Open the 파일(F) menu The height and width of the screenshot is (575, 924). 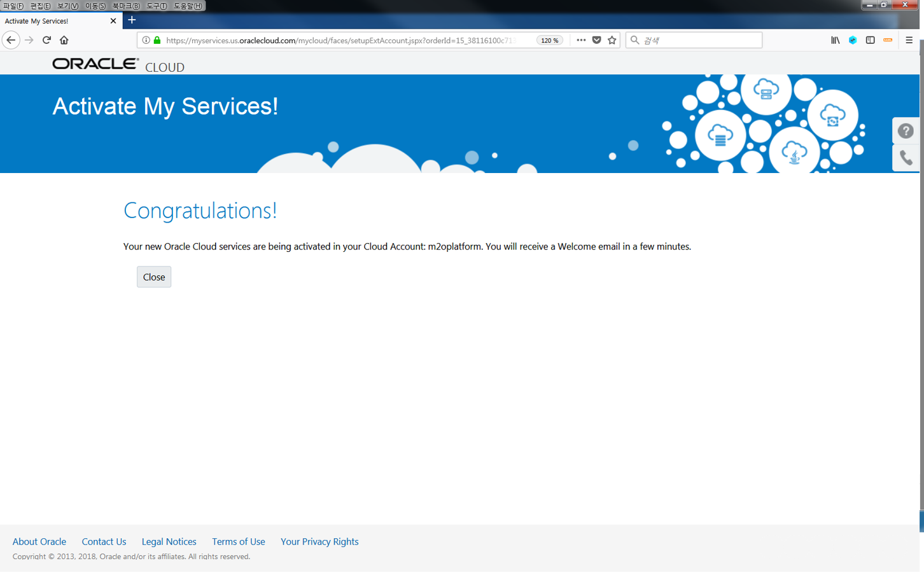tap(13, 6)
